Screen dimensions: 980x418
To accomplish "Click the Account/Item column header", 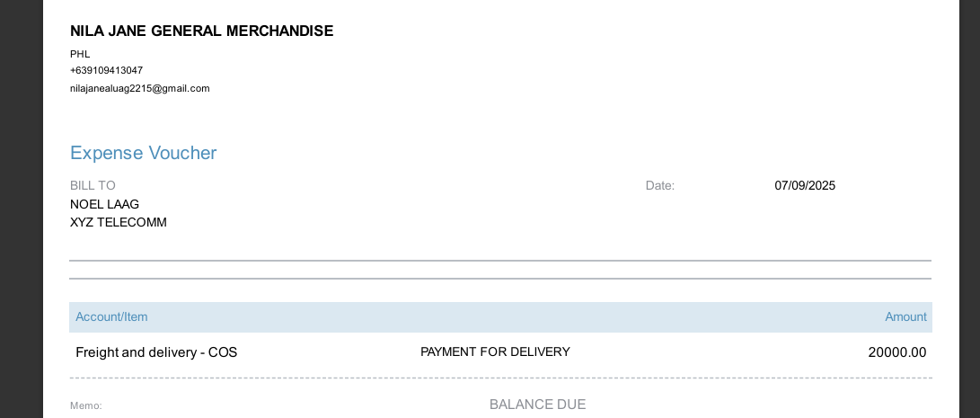I will [x=111, y=316].
